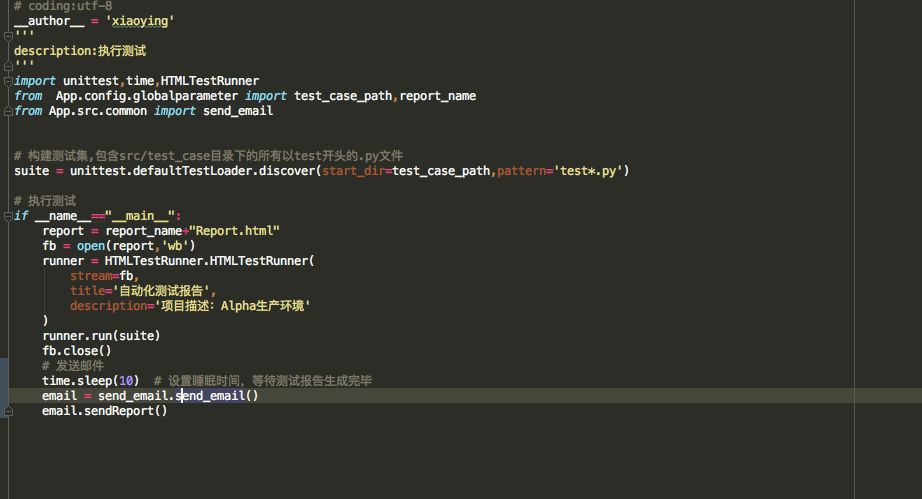The width and height of the screenshot is (922, 499).
Task: Click the 'open' builtin in the fb line
Action: [91, 246]
